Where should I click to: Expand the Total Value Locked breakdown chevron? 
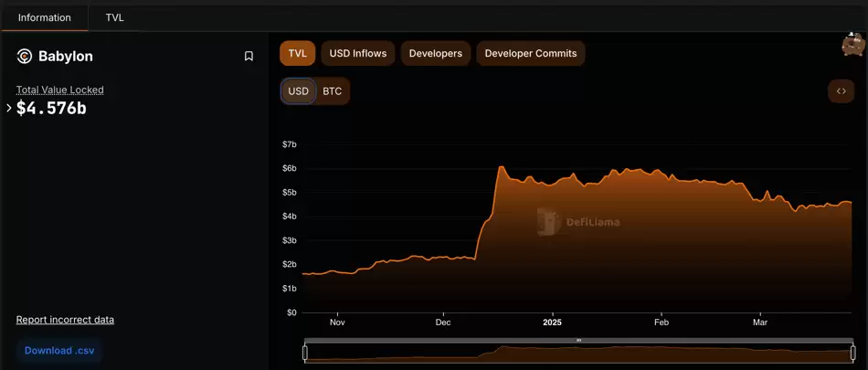click(x=9, y=108)
